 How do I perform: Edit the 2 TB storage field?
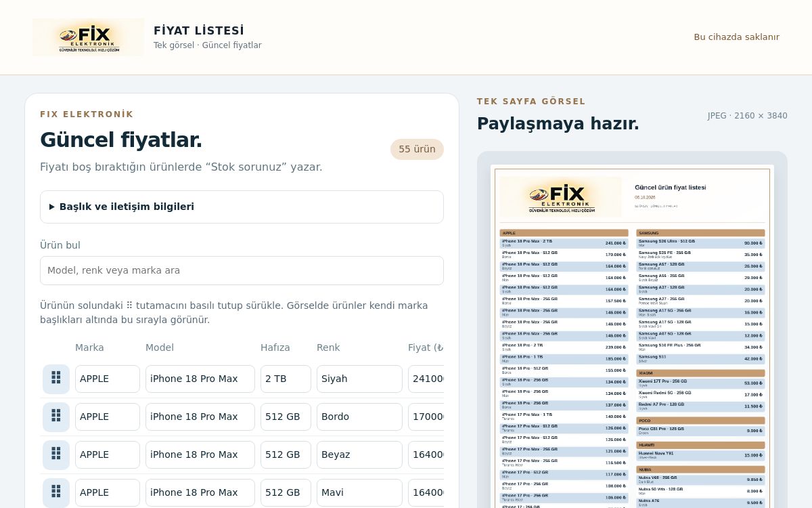tap(286, 379)
